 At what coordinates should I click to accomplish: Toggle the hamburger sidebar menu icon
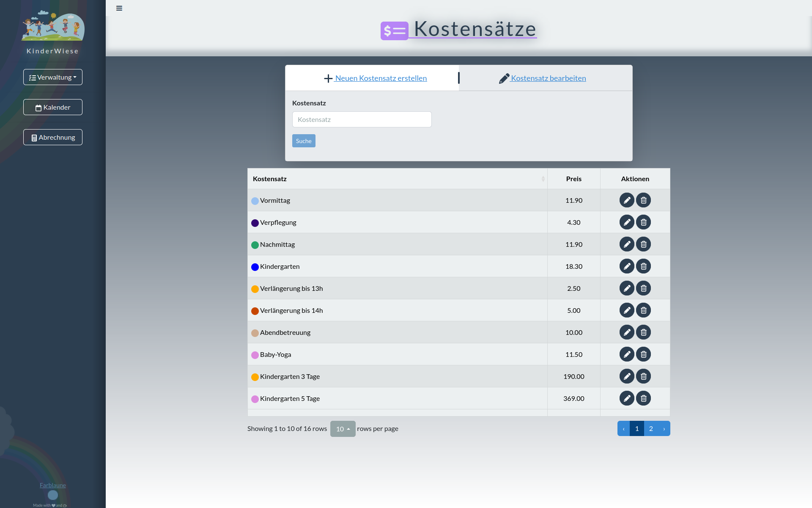click(119, 8)
